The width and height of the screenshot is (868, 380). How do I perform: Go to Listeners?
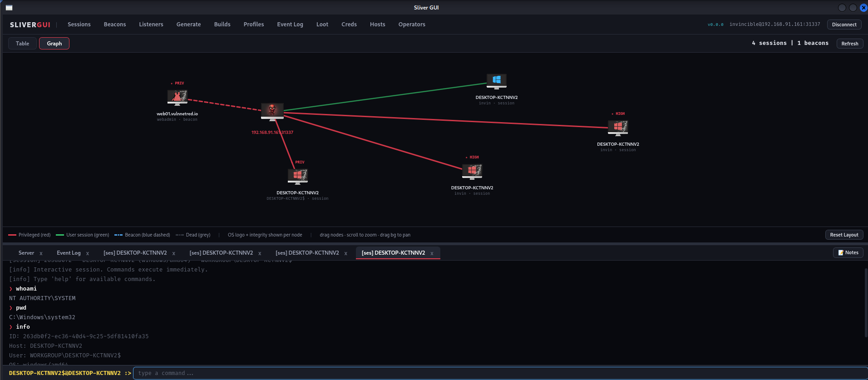(151, 25)
